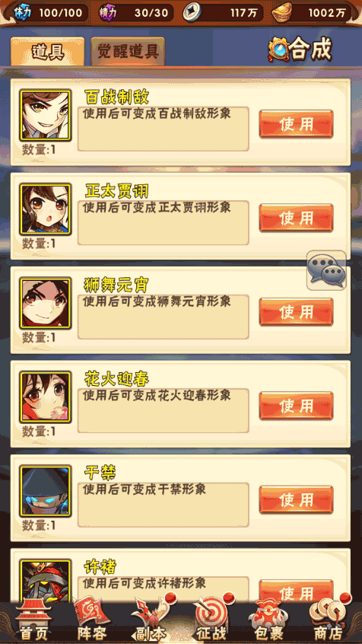Image resolution: width=362 pixels, height=644 pixels.
Task: Click the gold ingot currency icon
Action: pyautogui.click(x=282, y=12)
